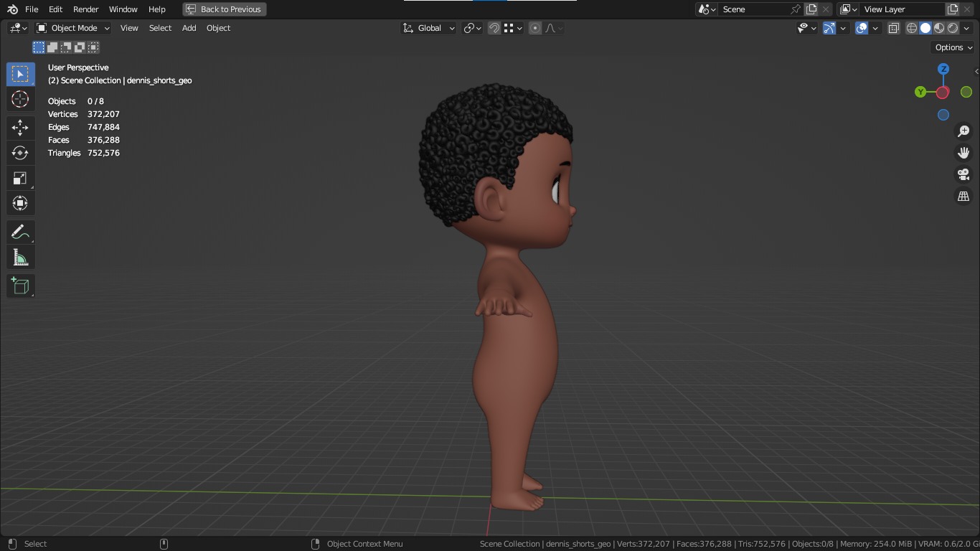Switch to solid shading
Image resolution: width=980 pixels, height=551 pixels.
(925, 28)
